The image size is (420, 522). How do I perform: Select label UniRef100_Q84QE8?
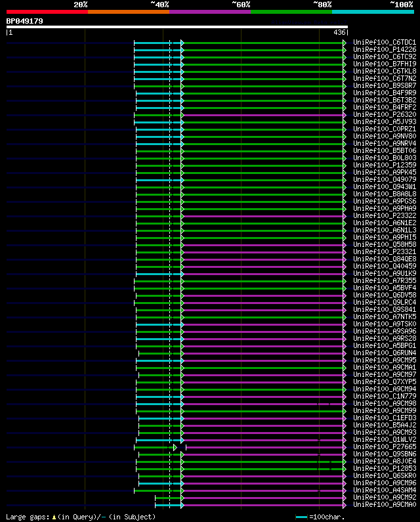click(x=385, y=259)
